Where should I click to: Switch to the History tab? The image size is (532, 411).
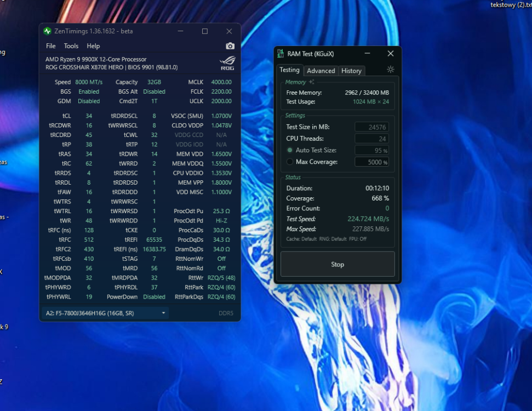coord(351,71)
